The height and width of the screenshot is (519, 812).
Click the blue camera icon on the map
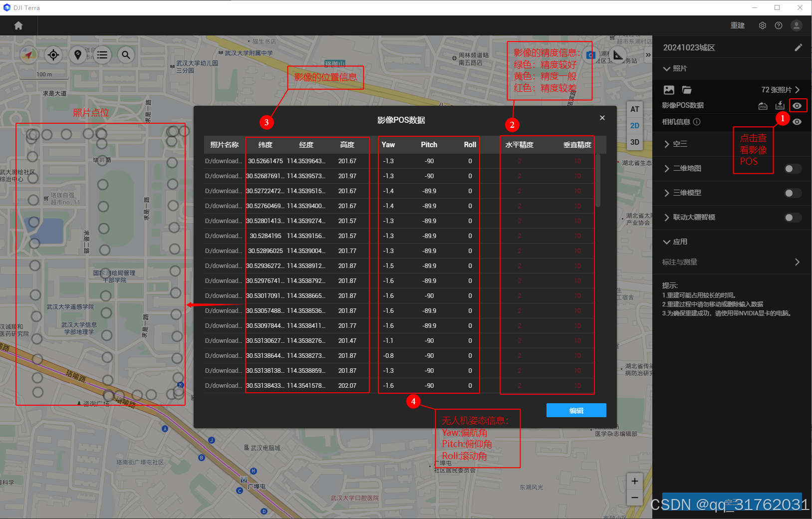591,55
